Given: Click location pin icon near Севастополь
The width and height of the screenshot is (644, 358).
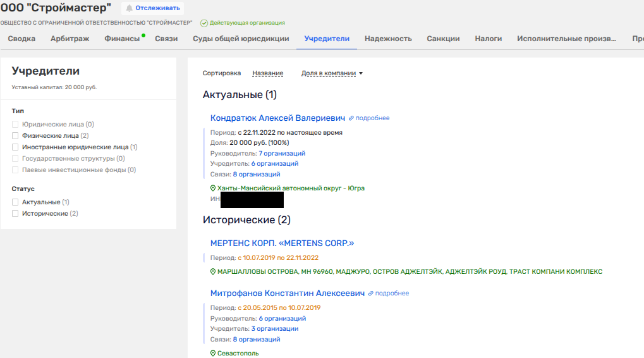Looking at the screenshot, I should (x=213, y=354).
